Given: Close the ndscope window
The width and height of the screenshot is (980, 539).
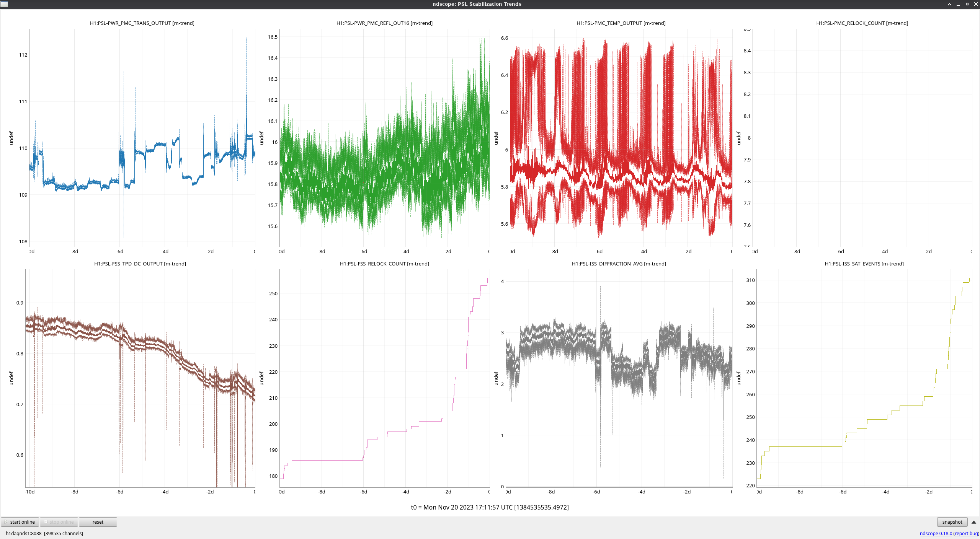Looking at the screenshot, I should click(x=976, y=4).
